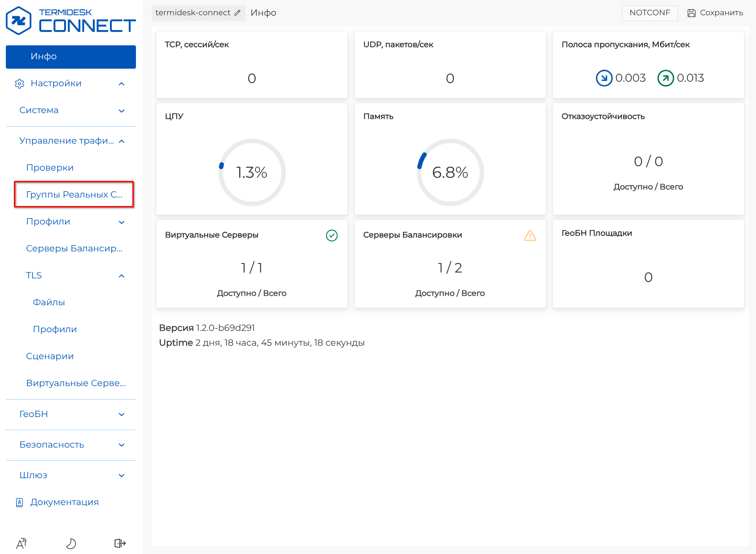The image size is (756, 554).
Task: Open Группы Реальных Серверов menu item
Action: [74, 194]
